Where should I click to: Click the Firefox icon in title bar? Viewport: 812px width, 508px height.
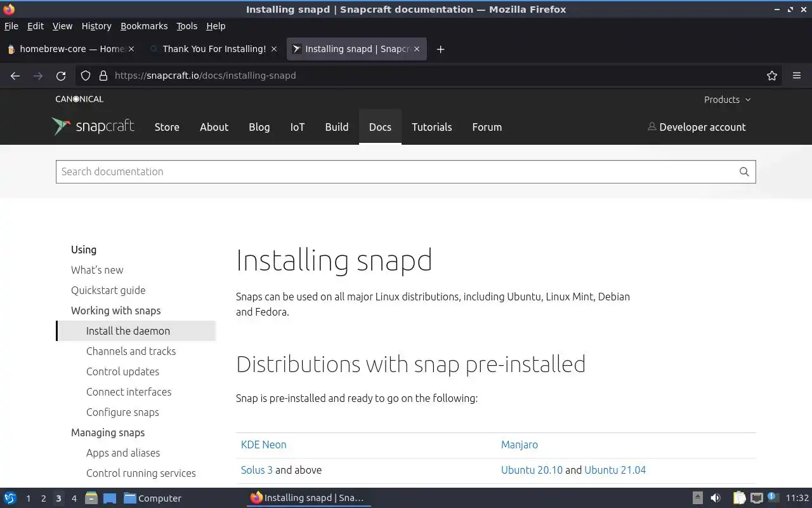click(x=8, y=9)
